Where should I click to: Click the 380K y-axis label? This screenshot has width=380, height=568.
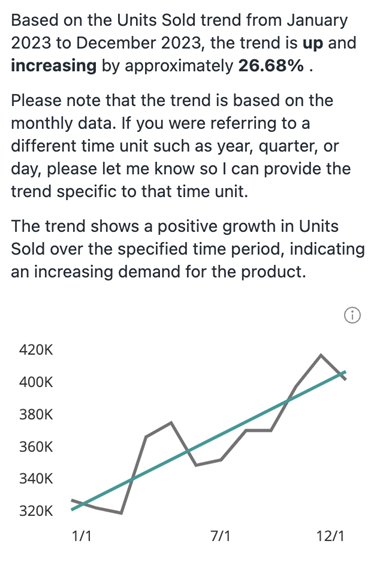coord(36,414)
